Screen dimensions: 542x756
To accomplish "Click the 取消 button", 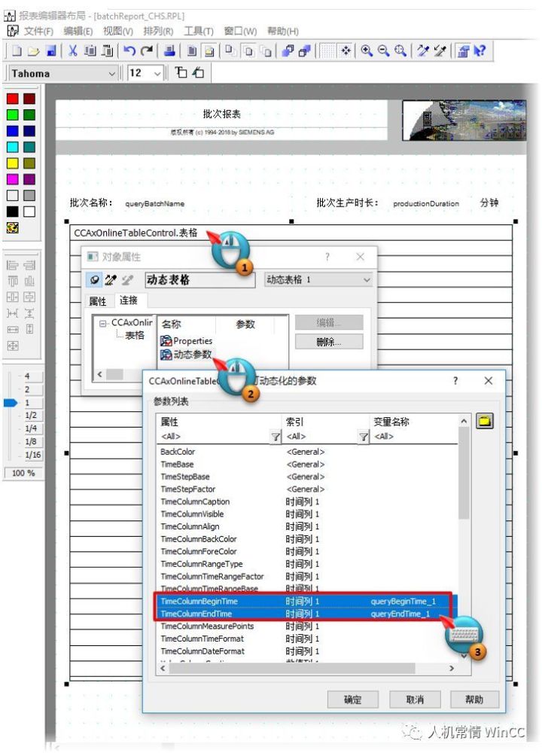I will pos(415,699).
